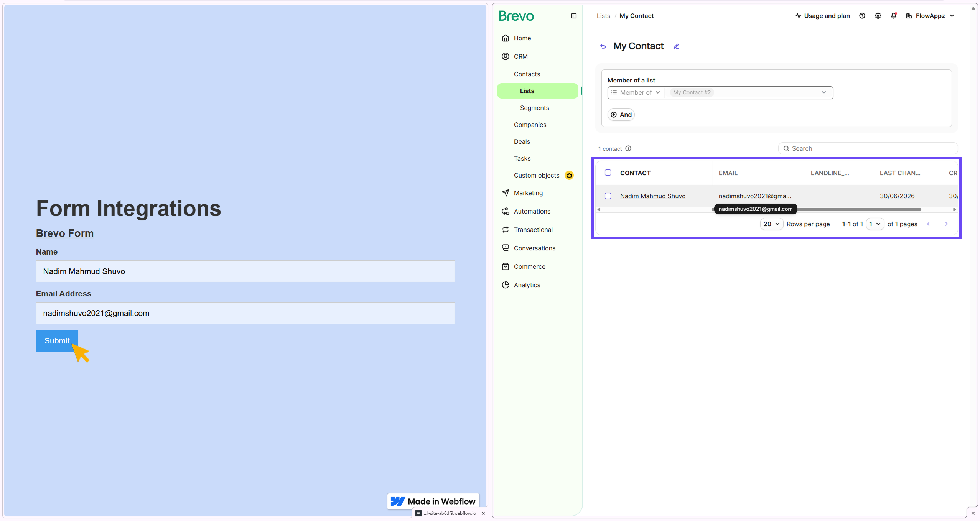The height and width of the screenshot is (521, 980).
Task: Open Segments in the sidebar
Action: pyautogui.click(x=534, y=108)
